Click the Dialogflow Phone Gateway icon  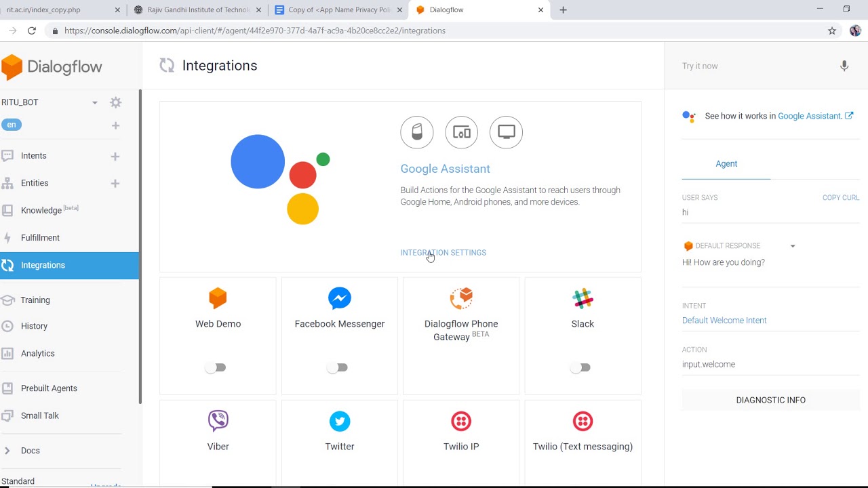[461, 298]
